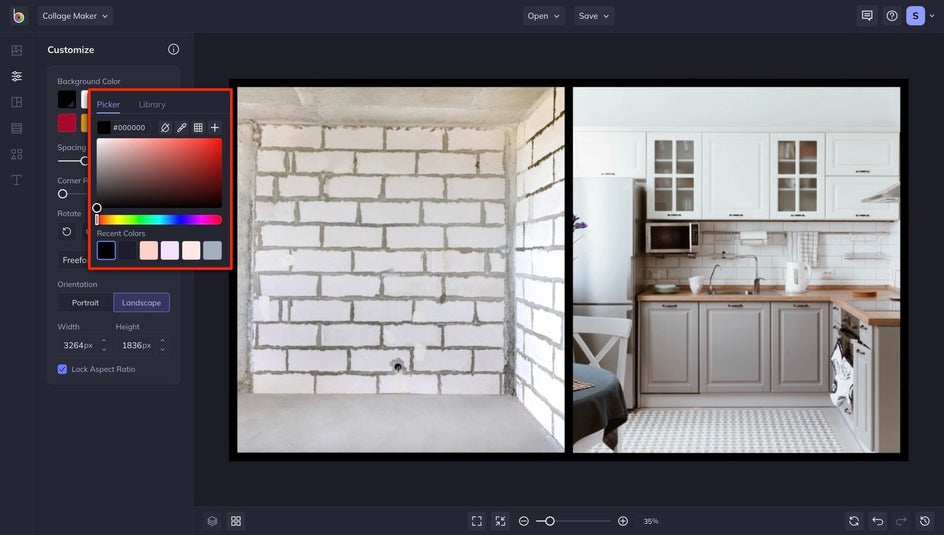The image size is (944, 535).
Task: Switch to the Picker tab
Action: (108, 105)
